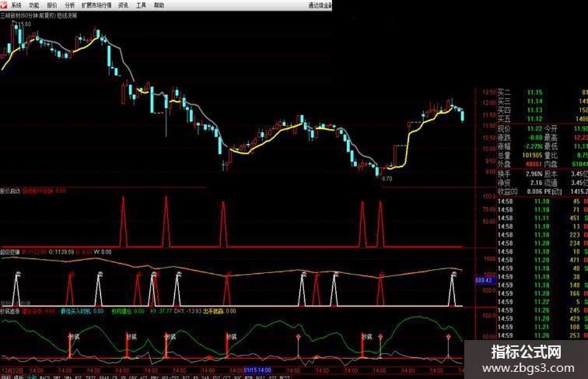Click the 三峡新材 chart title text
Screen dimensions: 588x379
point(10,16)
